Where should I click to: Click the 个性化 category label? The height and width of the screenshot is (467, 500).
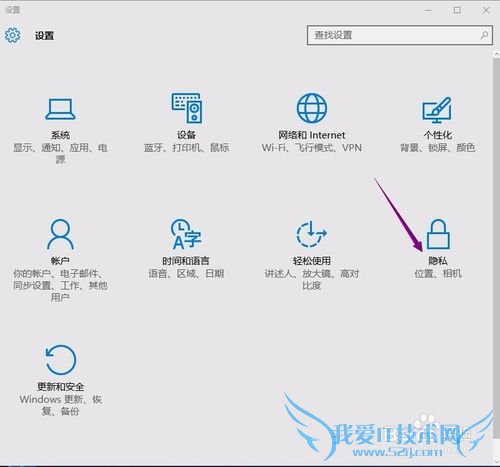(x=438, y=135)
